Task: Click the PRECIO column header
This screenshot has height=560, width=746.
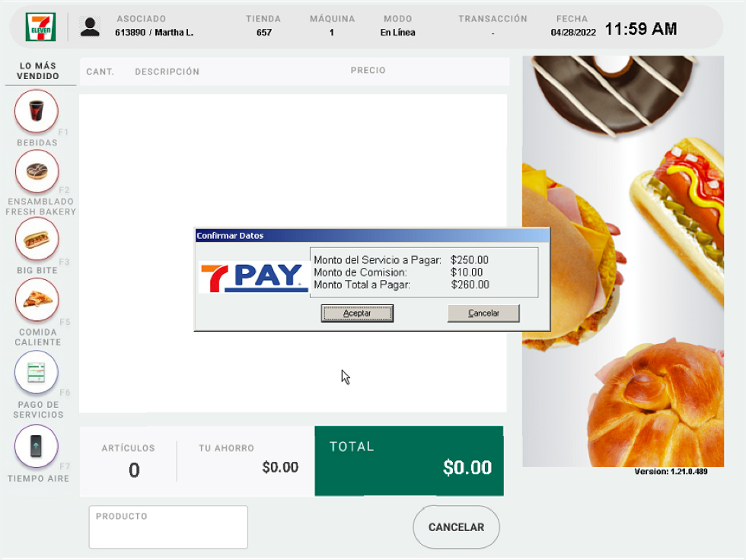Action: (368, 70)
